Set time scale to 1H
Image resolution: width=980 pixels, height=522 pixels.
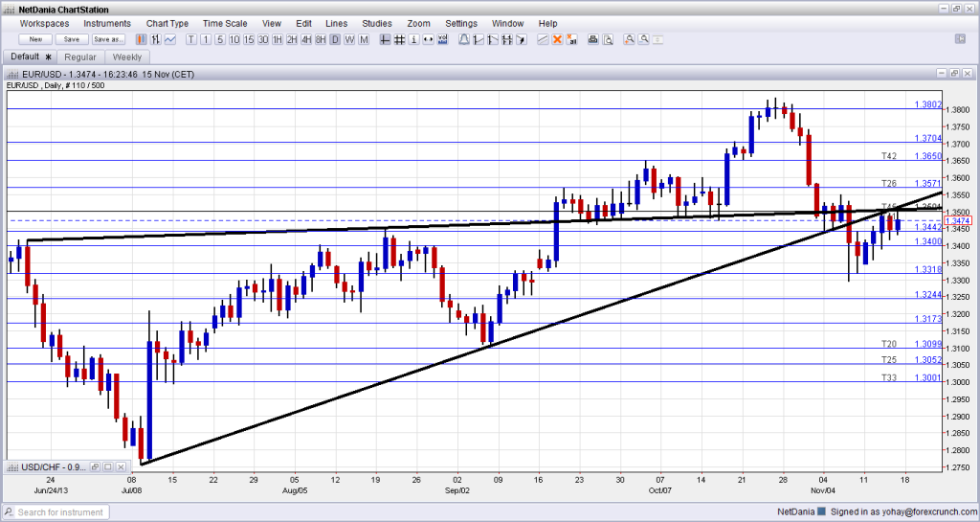click(278, 39)
